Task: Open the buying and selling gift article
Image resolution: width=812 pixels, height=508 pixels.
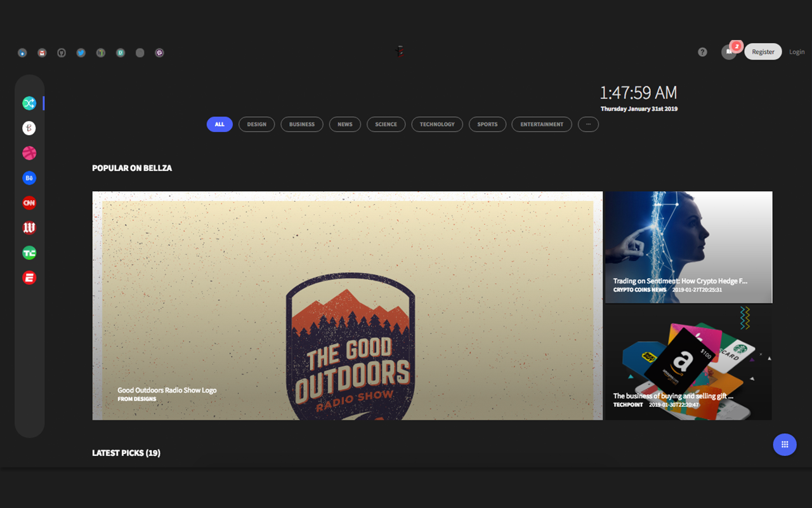Action: click(688, 363)
